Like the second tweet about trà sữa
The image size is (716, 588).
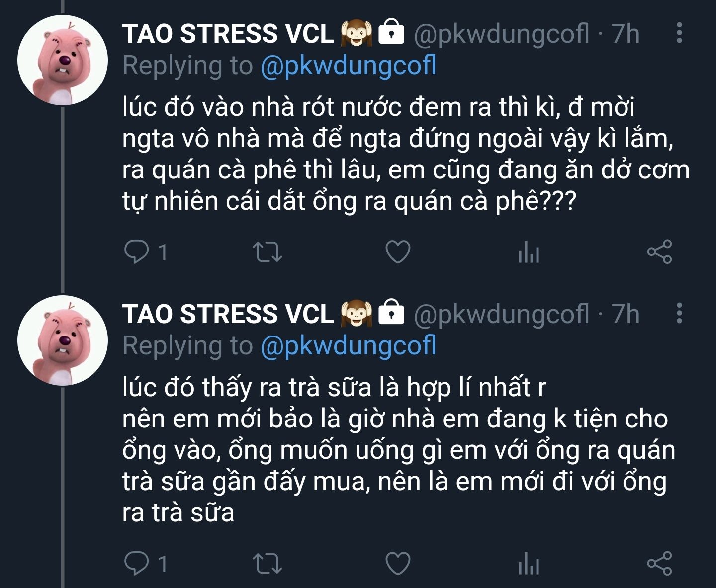[398, 563]
